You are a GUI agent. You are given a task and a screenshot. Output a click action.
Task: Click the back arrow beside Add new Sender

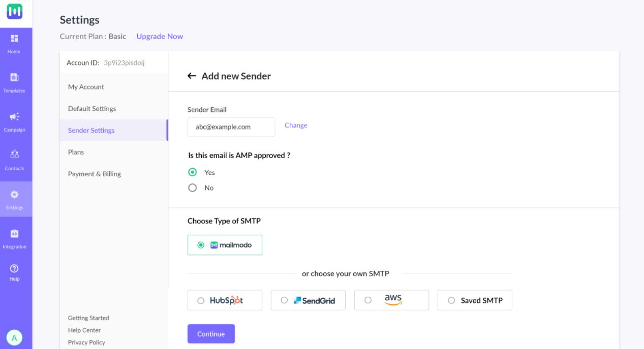point(192,76)
